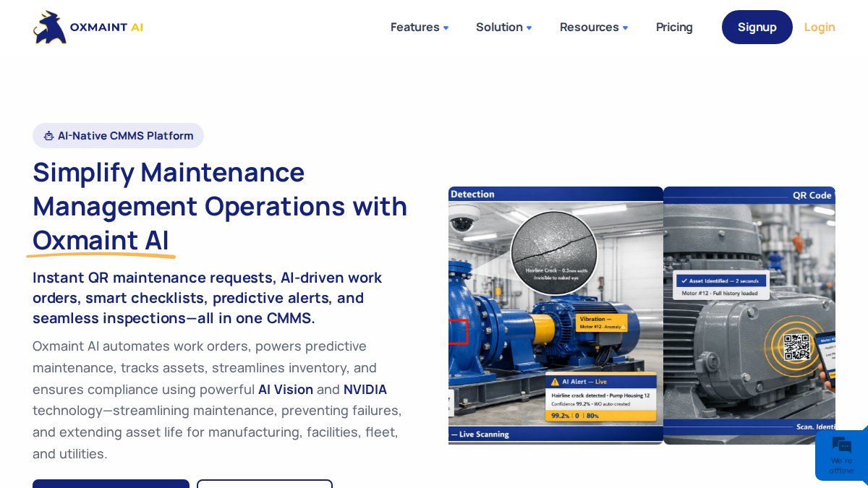868x488 pixels.
Task: Click the Asset Identified — 2 seconds label
Action: tap(720, 281)
